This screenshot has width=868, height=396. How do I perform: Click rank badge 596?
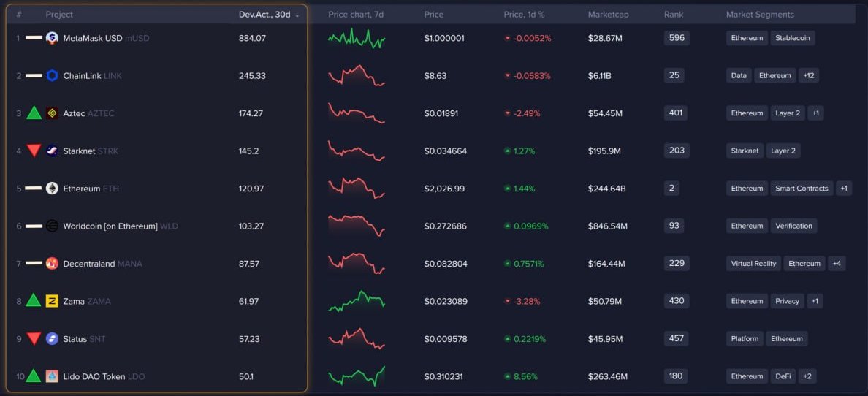(x=677, y=38)
